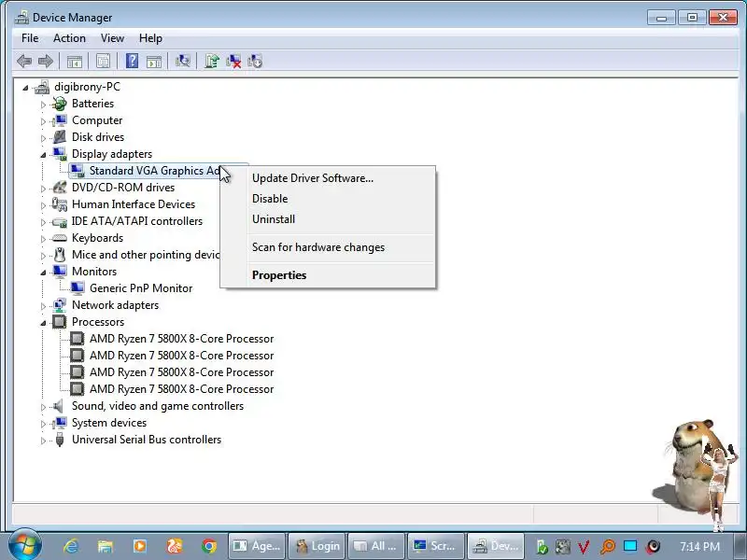Click the Universal Serial Bus controllers icon
The image size is (747, 560).
tap(60, 440)
